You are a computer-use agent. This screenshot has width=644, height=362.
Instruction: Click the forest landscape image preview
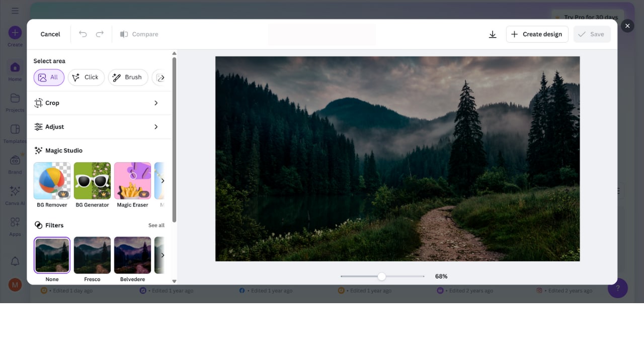[397, 159]
